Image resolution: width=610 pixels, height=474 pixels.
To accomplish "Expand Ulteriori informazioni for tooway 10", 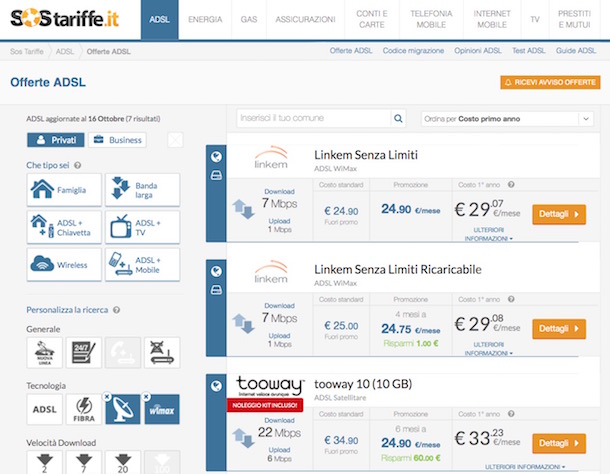I will tap(525, 467).
